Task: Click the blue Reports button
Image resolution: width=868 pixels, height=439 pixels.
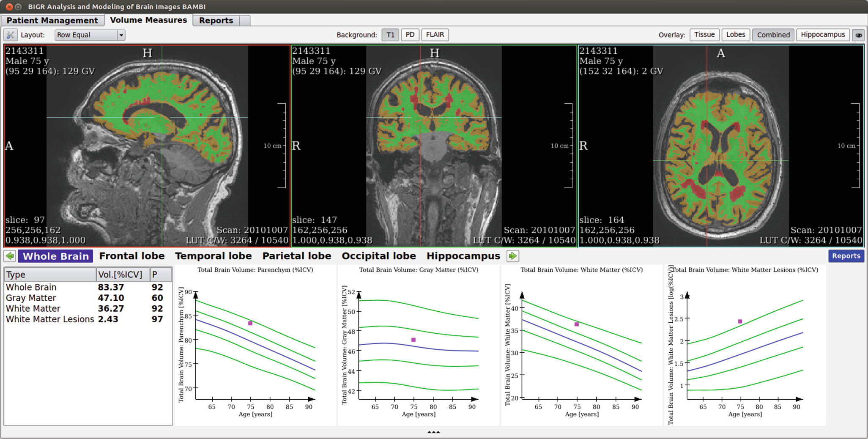Action: (x=846, y=256)
